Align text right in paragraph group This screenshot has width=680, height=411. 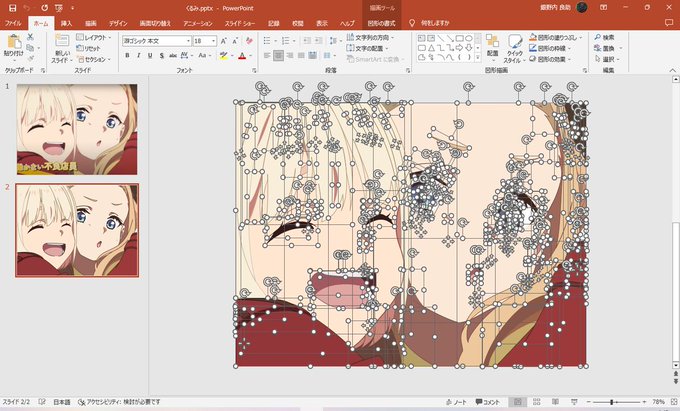point(290,55)
